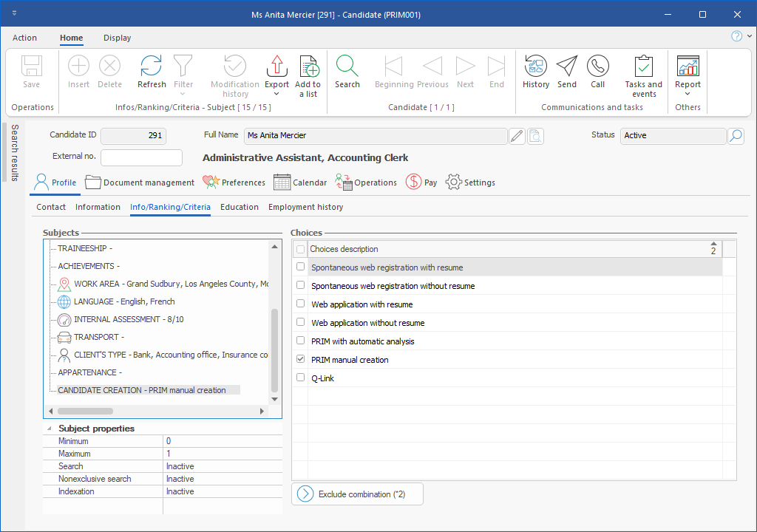Viewport: 757px width, 532px height.
Task: Click the Refresh icon in the ribbon
Action: point(152,67)
